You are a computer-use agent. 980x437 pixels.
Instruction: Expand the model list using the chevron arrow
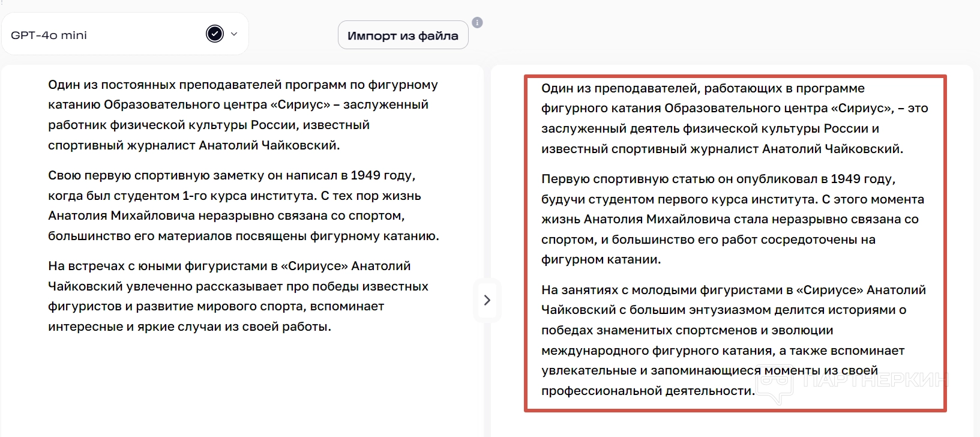(234, 34)
